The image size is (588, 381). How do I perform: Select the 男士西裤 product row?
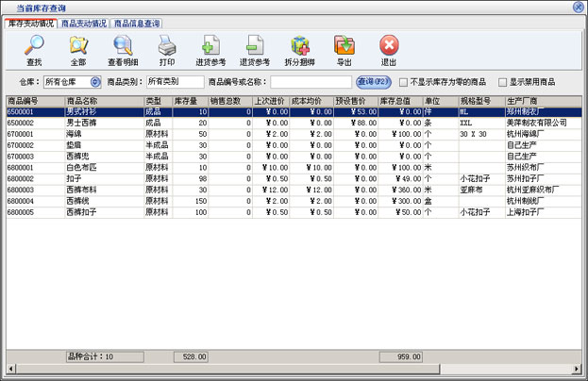coord(84,123)
